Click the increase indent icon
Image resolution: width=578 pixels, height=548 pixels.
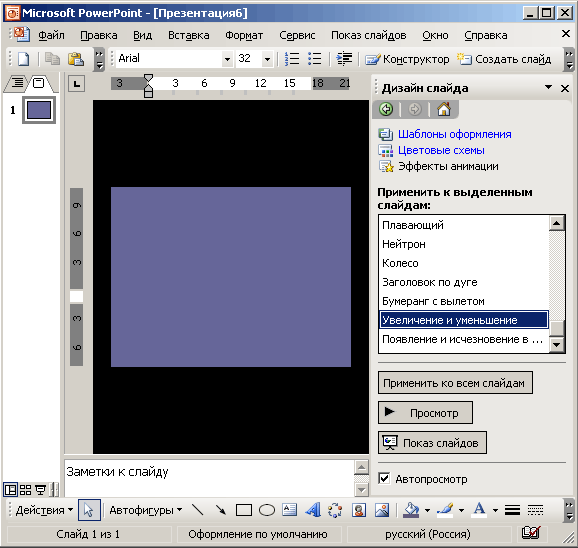pos(344,59)
